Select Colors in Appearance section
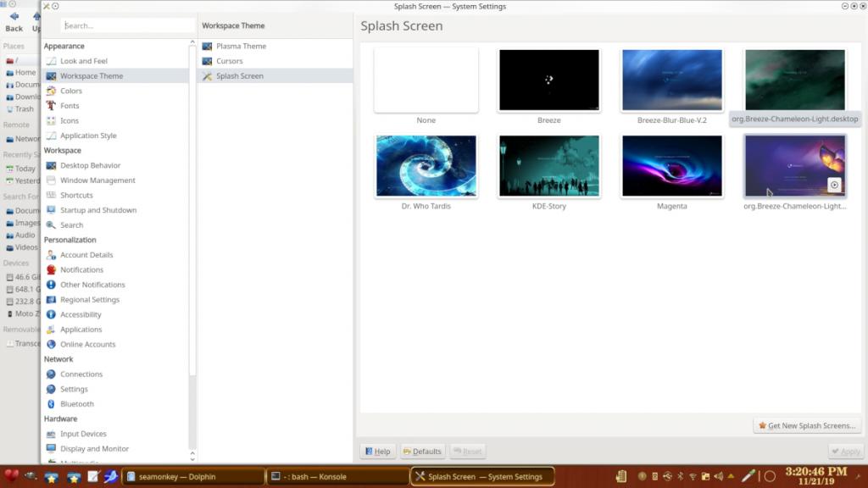868x488 pixels. pos(71,91)
